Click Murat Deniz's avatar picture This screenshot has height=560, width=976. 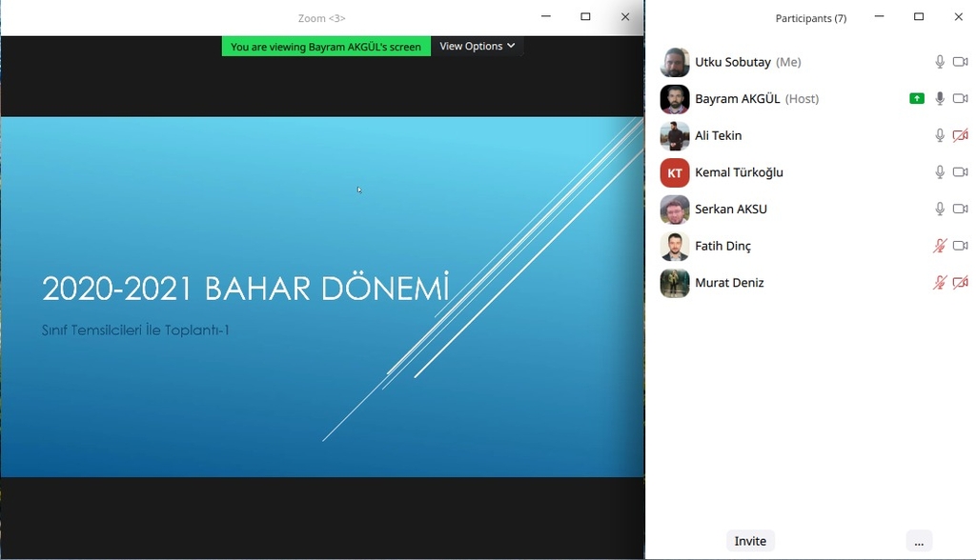click(x=675, y=283)
